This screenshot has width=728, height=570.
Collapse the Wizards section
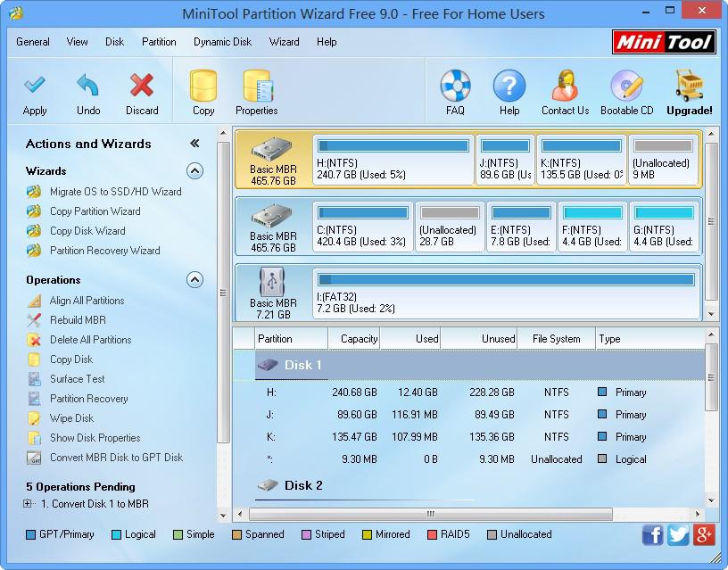pos(194,170)
